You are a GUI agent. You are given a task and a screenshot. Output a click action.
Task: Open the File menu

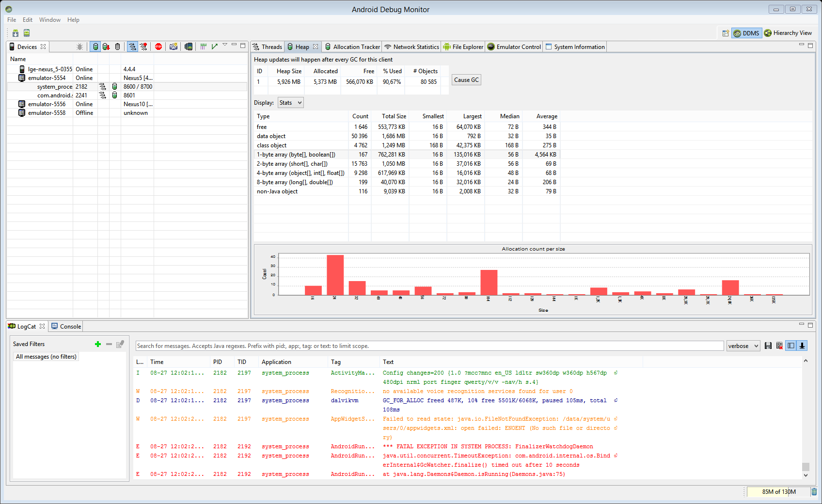[x=12, y=20]
